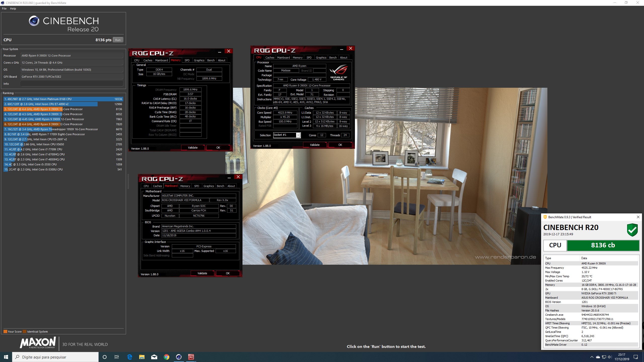Select ranking row 7 Threadripper 1950X
Viewport: 644px width, 362px height.
[x=63, y=129]
